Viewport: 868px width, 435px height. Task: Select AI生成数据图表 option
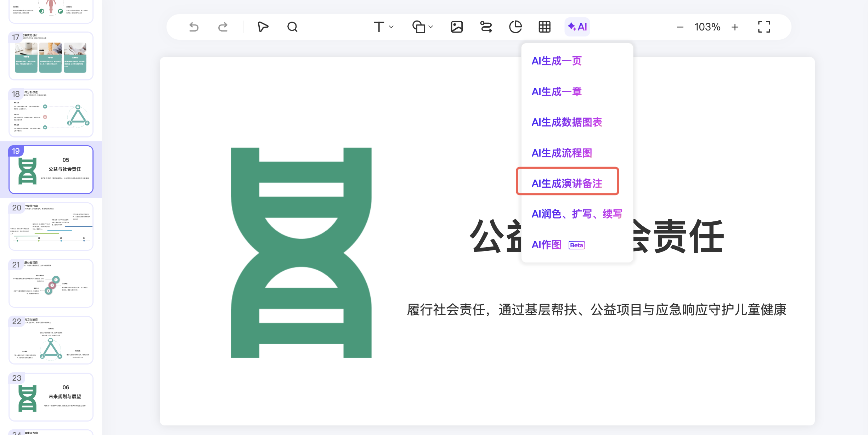tap(567, 122)
